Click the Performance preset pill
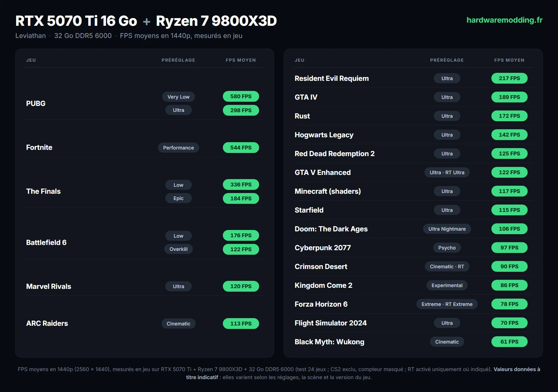The width and height of the screenshot is (558, 392). 178,148
